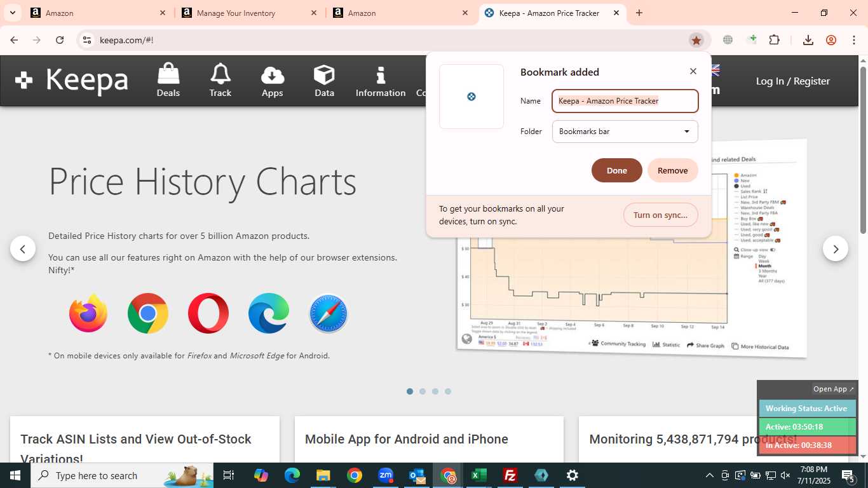Image resolution: width=868 pixels, height=488 pixels.
Task: Open Settings gear in taskbar
Action: 573,475
